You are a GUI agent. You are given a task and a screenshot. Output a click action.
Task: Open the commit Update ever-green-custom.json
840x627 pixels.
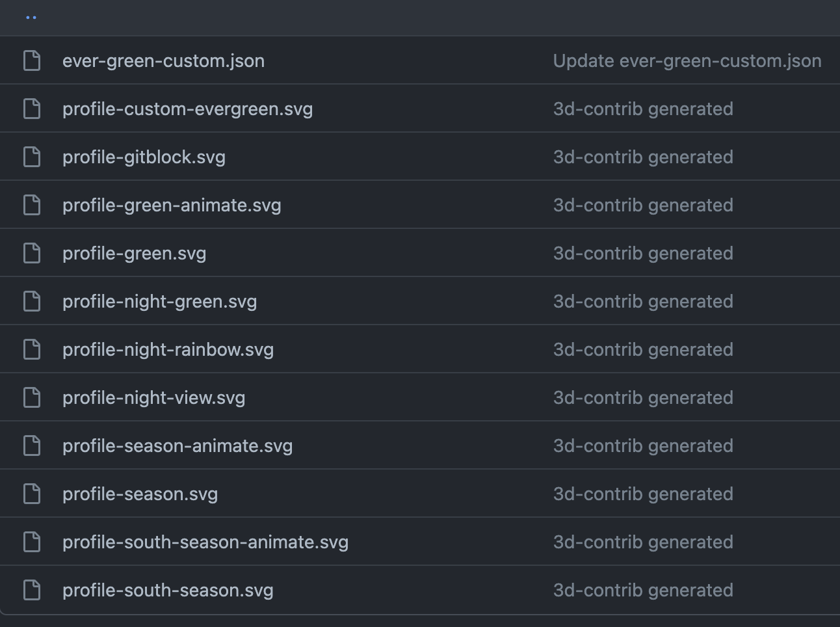click(687, 60)
